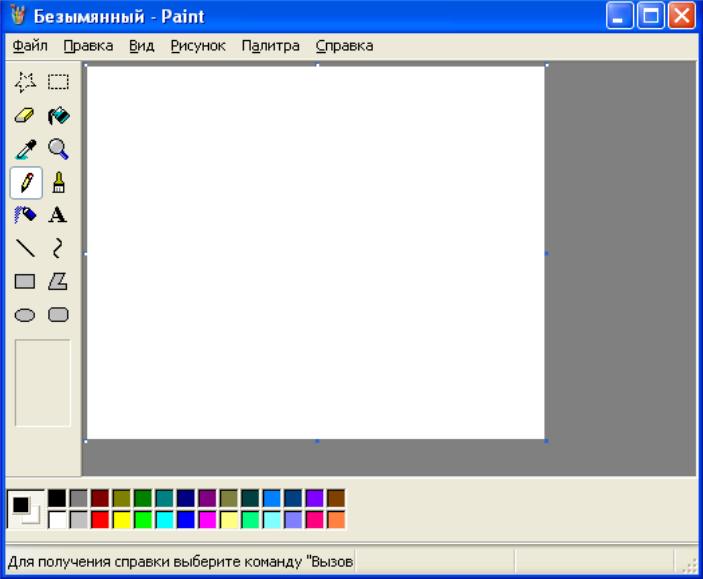Pick the cyan color swatch
The width and height of the screenshot is (703, 579).
[165, 520]
